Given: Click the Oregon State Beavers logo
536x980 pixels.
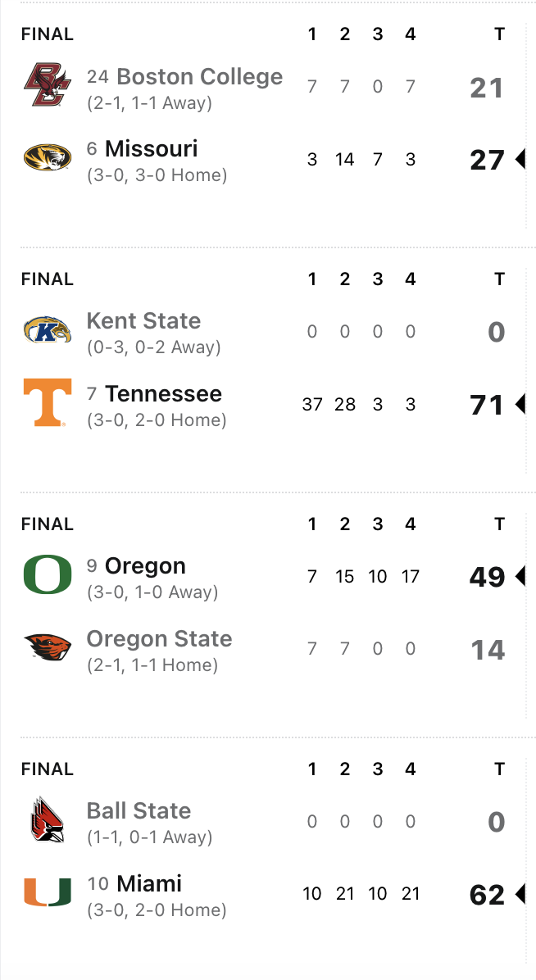Looking at the screenshot, I should [48, 647].
